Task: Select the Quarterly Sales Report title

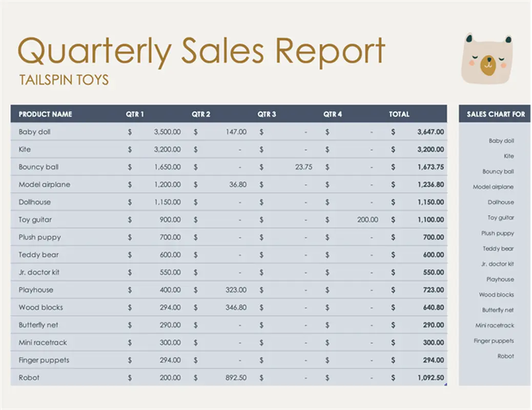Action: [201, 51]
